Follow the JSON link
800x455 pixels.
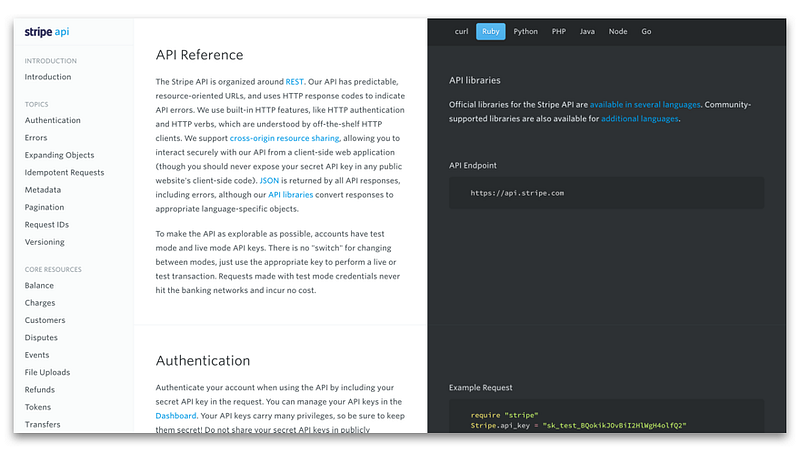click(269, 181)
